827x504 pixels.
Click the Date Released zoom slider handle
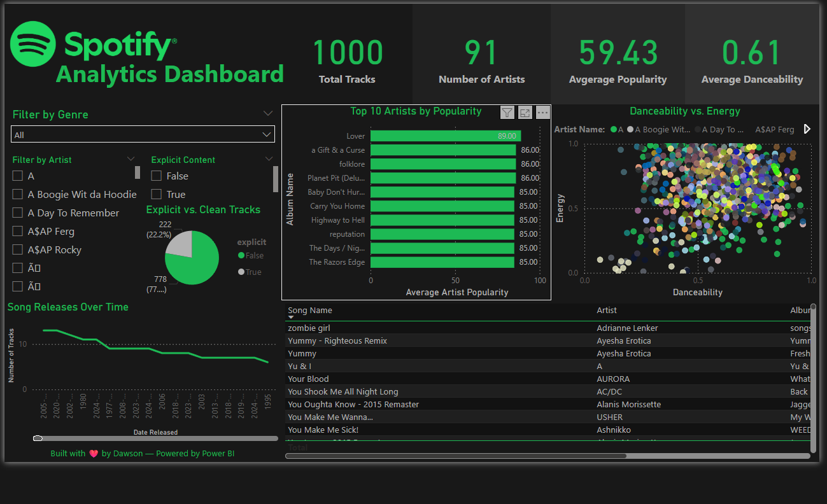click(x=38, y=438)
